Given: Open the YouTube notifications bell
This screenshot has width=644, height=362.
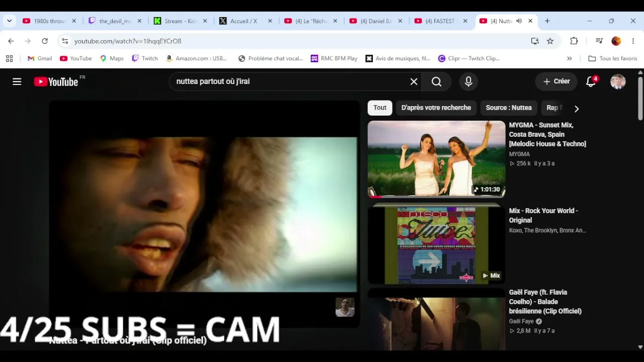Looking at the screenshot, I should [x=591, y=81].
